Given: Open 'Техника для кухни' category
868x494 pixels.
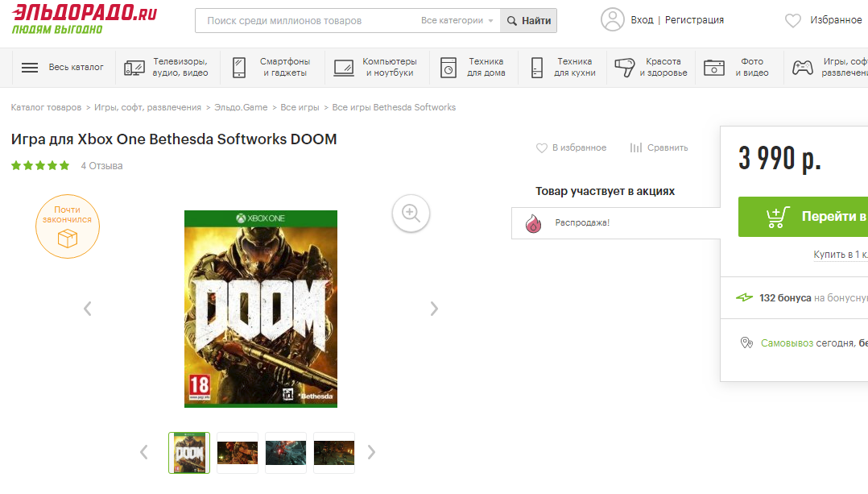Looking at the screenshot, I should (575, 67).
